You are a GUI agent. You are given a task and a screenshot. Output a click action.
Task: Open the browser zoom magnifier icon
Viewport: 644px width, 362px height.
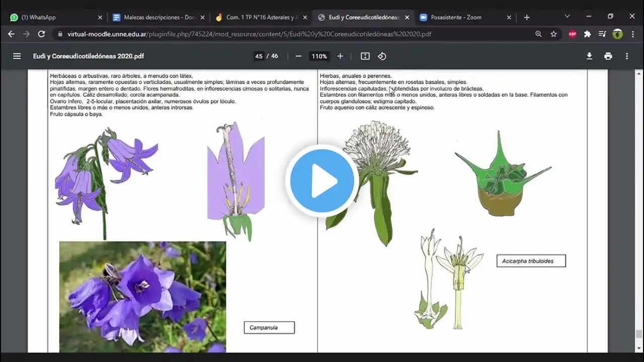pos(538,34)
